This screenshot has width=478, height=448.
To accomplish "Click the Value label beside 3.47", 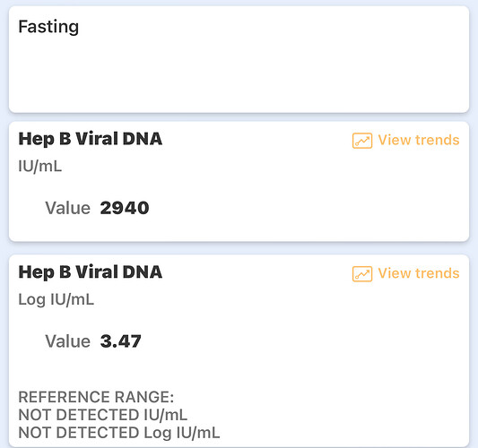I will click(67, 341).
